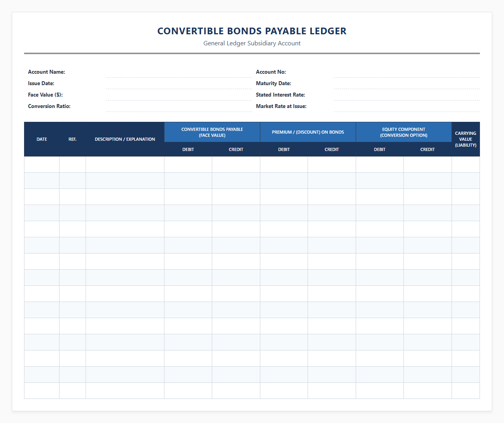Click the 'Conversion Ratio:' label
The height and width of the screenshot is (423, 504).
(x=49, y=106)
